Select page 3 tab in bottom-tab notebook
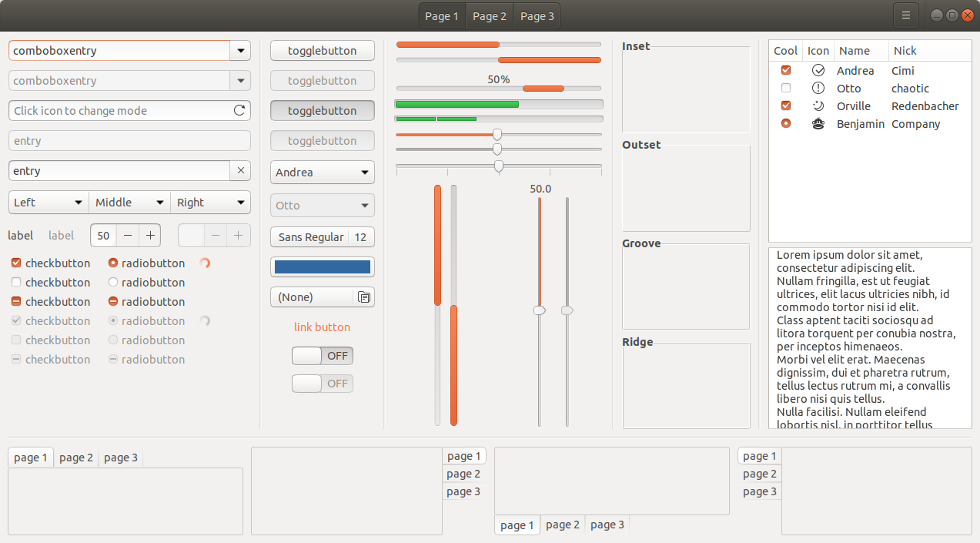 click(607, 525)
